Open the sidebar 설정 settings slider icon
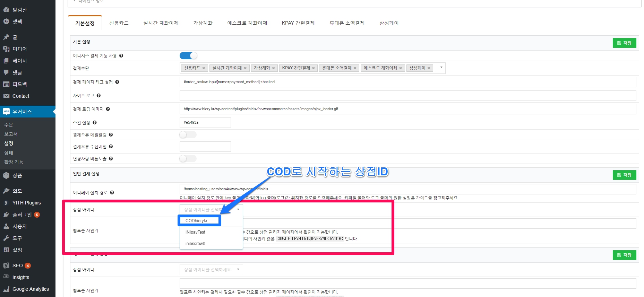This screenshot has height=297, width=644. [6, 250]
